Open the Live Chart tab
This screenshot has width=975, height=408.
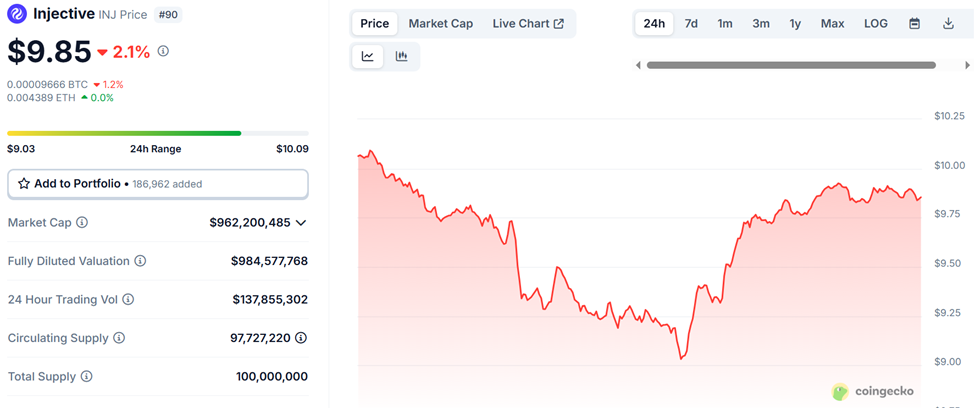coord(528,24)
